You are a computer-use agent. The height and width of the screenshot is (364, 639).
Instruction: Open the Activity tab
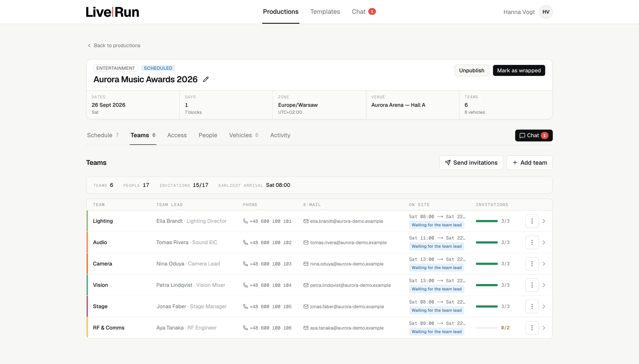coord(280,135)
